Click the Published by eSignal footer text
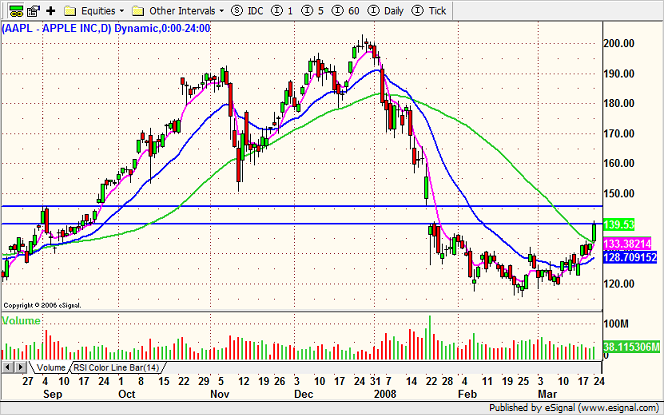This screenshot has height=415, width=664. tap(575, 408)
